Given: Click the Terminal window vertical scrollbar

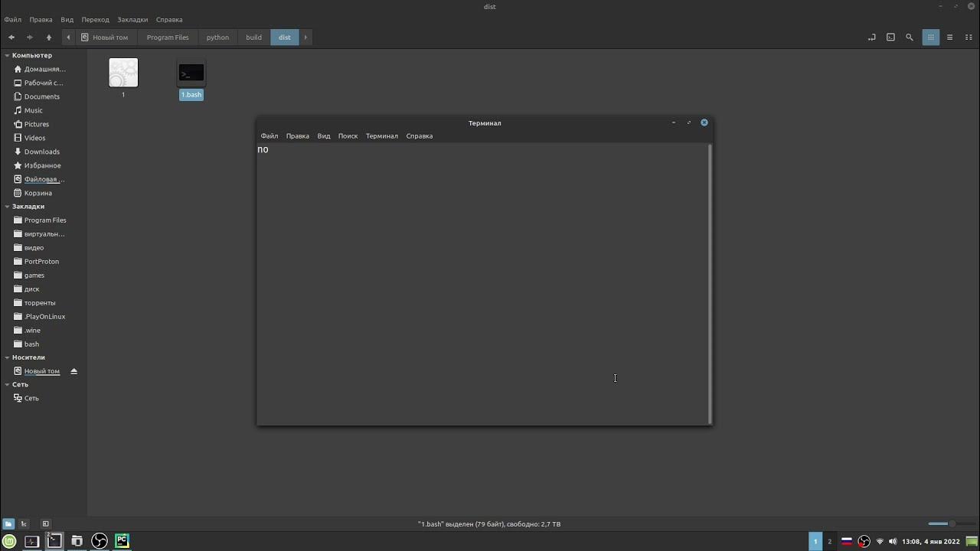Looking at the screenshot, I should coord(710,283).
